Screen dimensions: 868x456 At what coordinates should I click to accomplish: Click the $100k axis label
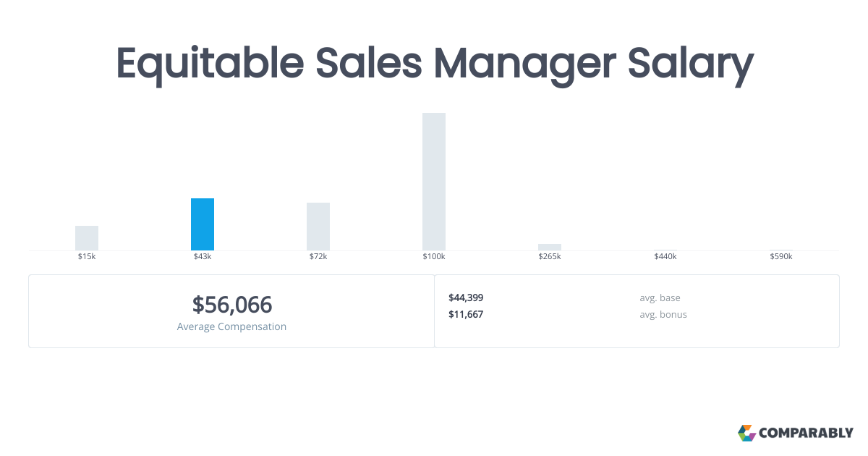click(434, 257)
